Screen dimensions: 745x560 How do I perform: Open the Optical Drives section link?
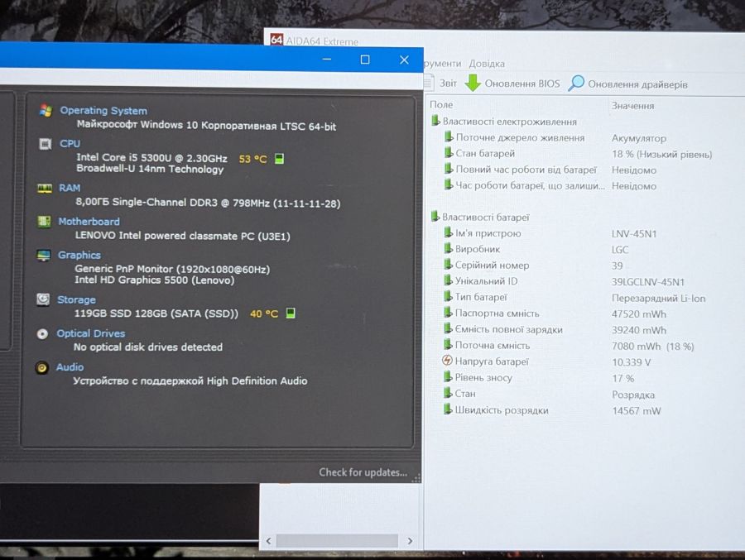click(x=91, y=333)
